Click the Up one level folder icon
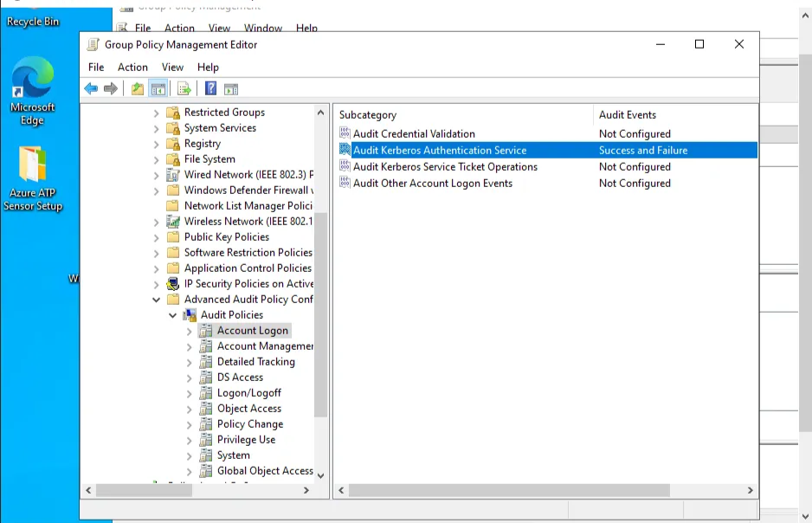This screenshot has width=812, height=523. 138,88
